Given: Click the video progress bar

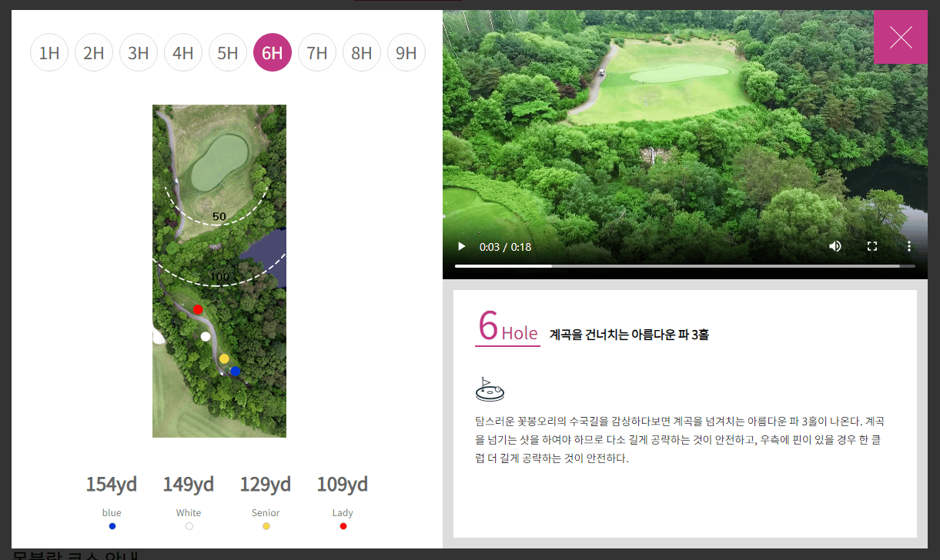Looking at the screenshot, I should coord(685,266).
